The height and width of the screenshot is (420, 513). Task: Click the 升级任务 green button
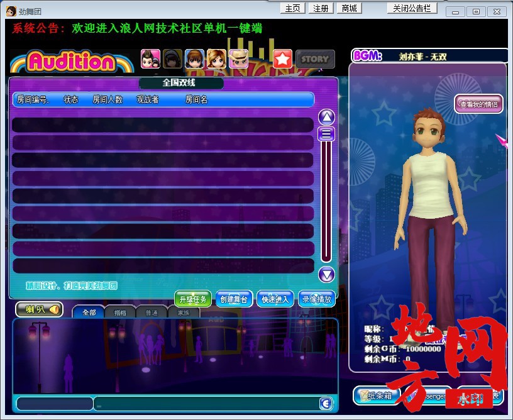pos(193,299)
